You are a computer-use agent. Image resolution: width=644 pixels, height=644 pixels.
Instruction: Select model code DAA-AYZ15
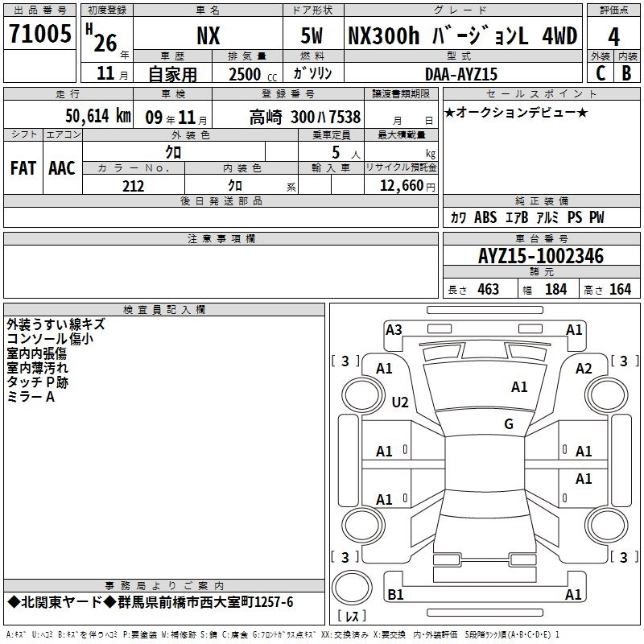(461, 74)
